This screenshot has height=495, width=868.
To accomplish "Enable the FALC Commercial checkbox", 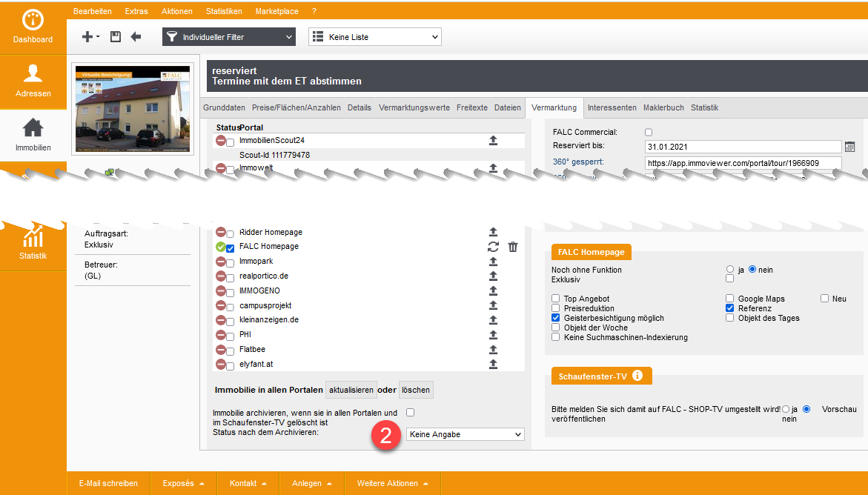I will (649, 132).
